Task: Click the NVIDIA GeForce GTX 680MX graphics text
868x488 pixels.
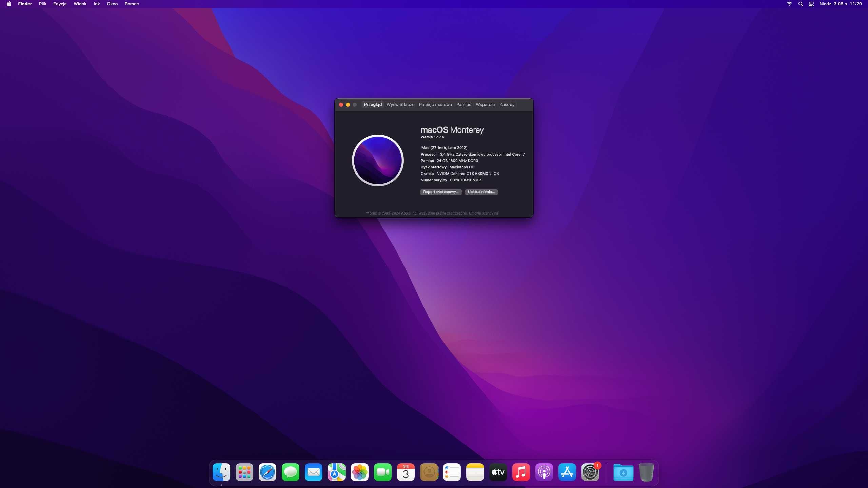Action: tap(468, 174)
